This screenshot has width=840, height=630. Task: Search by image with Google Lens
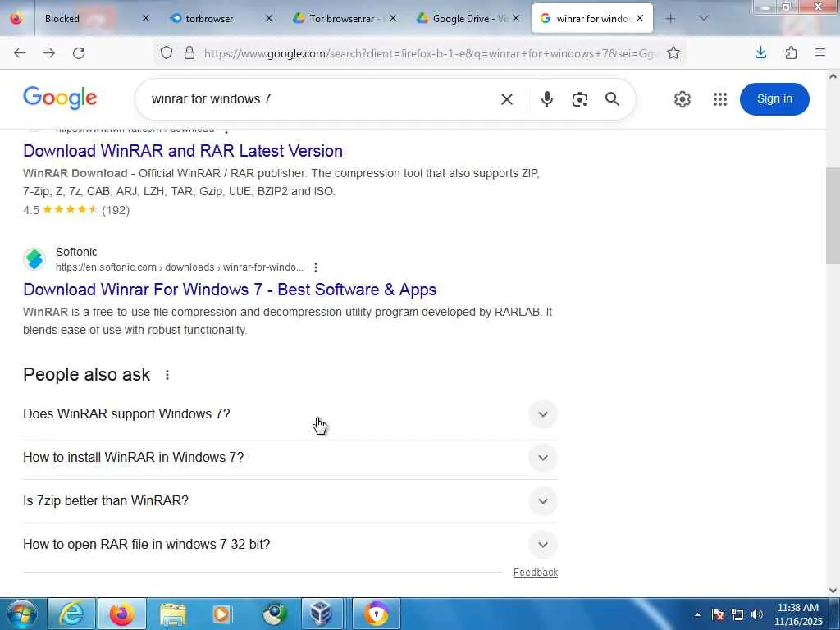click(580, 99)
